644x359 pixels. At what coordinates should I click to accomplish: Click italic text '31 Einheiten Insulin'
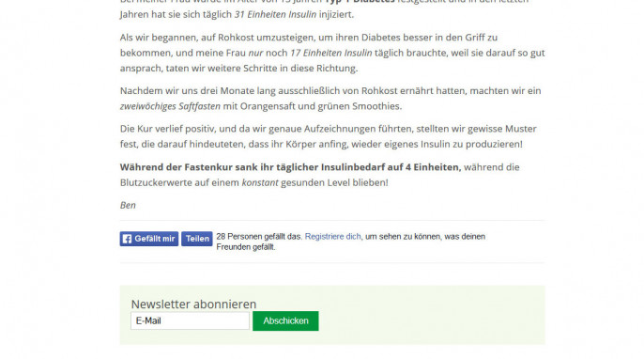[276, 14]
